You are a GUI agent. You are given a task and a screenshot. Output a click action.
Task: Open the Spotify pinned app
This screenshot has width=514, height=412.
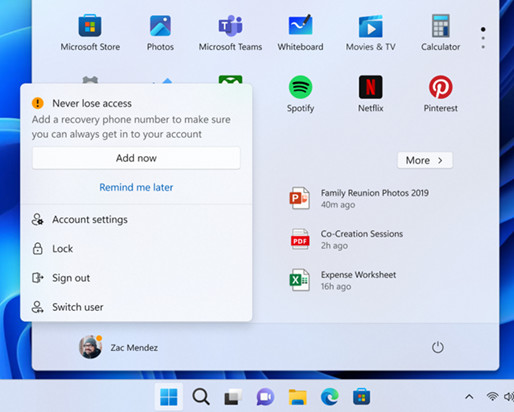coord(300,94)
